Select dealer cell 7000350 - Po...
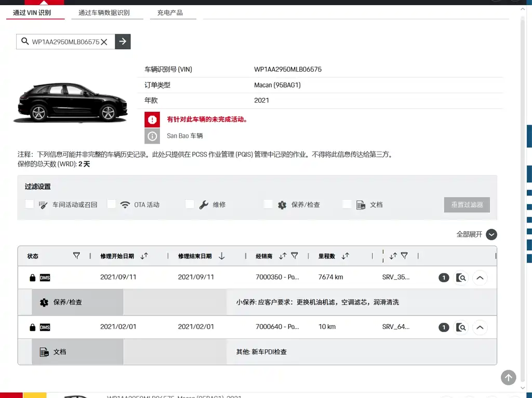This screenshot has width=532, height=398. [x=277, y=277]
